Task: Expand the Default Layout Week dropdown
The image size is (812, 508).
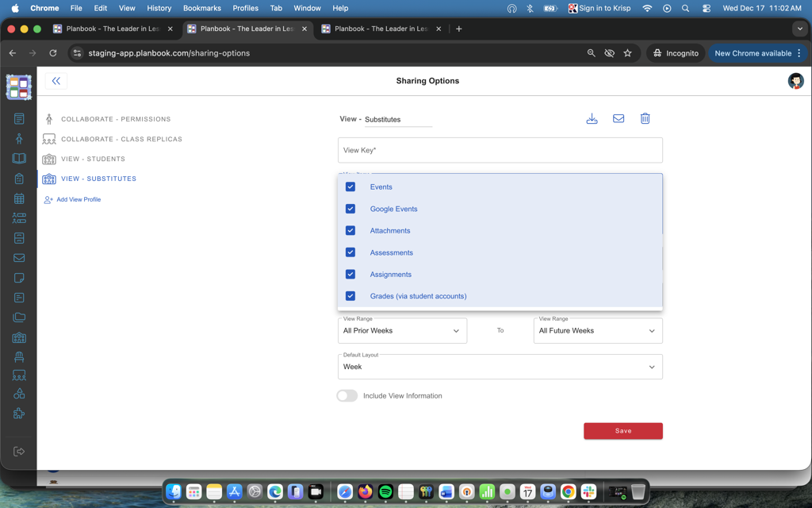Action: (x=500, y=367)
